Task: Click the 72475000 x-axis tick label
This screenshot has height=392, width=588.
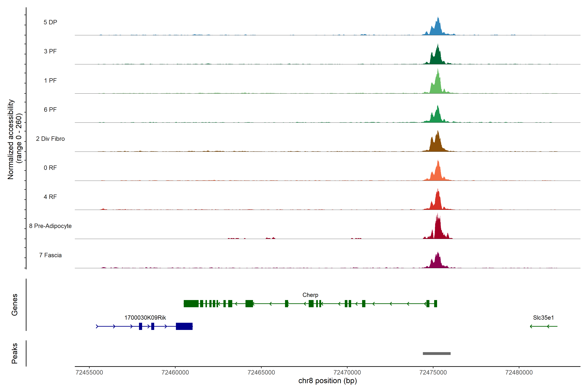Action: [433, 372]
